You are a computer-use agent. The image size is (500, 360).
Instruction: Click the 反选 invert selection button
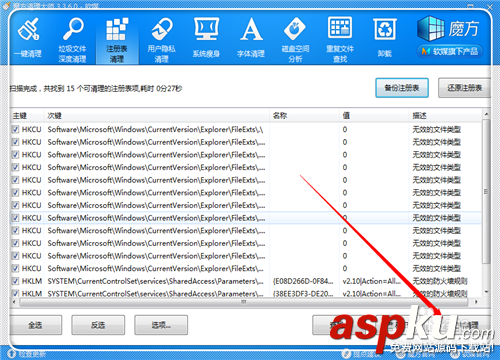[x=98, y=325]
